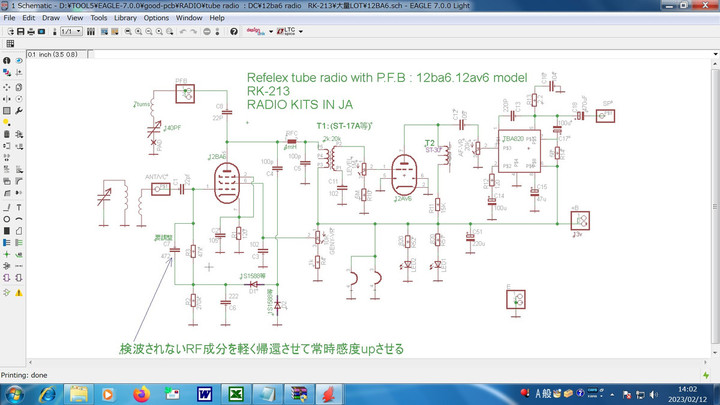Open the Draw menu
720x405 pixels.
pyautogui.click(x=50, y=18)
